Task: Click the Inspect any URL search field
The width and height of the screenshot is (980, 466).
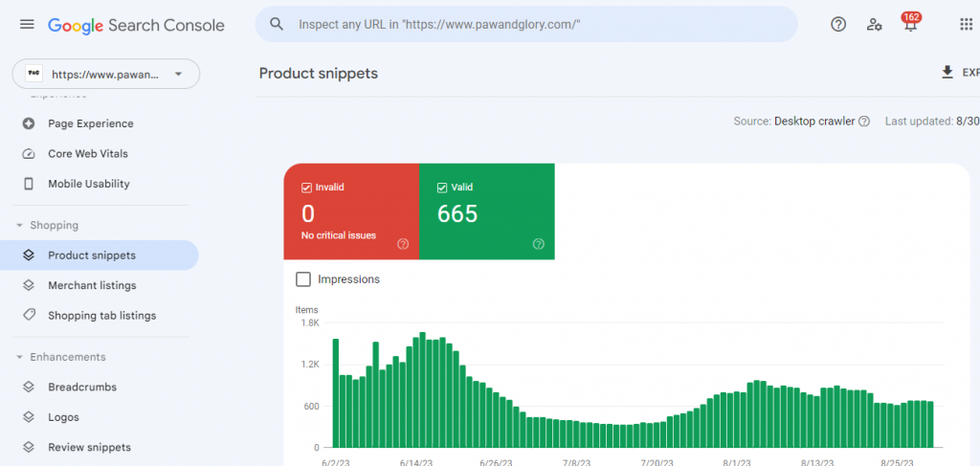Action: click(x=526, y=24)
